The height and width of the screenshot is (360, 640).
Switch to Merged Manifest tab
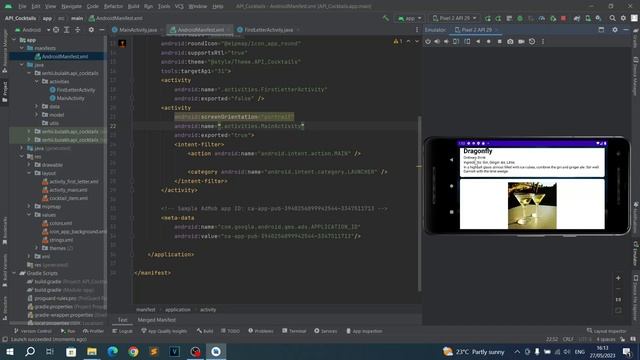[157, 320]
